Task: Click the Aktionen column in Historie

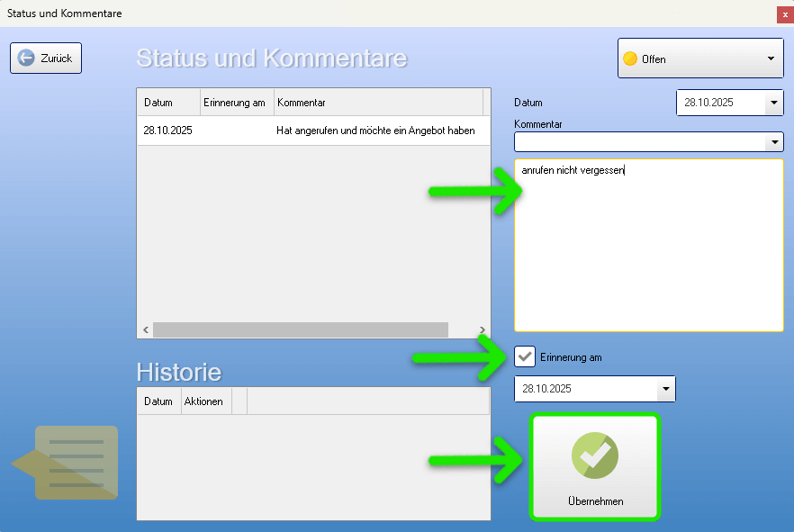Action: pos(203,401)
